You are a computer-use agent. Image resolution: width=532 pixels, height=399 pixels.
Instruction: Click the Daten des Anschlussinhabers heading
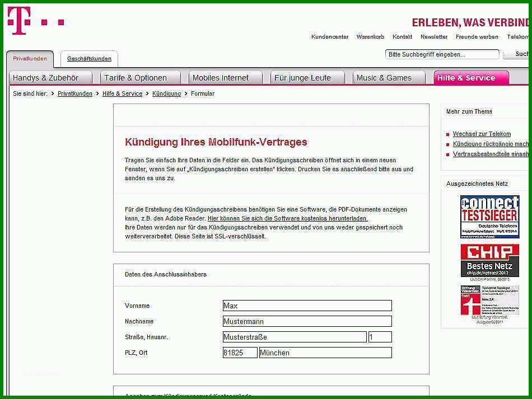(166, 274)
